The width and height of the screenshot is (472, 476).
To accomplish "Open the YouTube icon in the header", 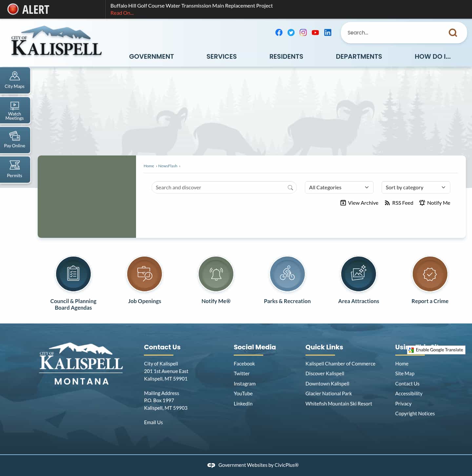I will (x=315, y=32).
